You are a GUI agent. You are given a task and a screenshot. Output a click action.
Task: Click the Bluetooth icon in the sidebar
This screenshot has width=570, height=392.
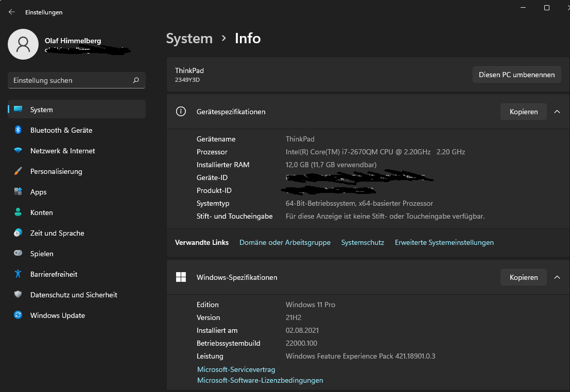(18, 130)
